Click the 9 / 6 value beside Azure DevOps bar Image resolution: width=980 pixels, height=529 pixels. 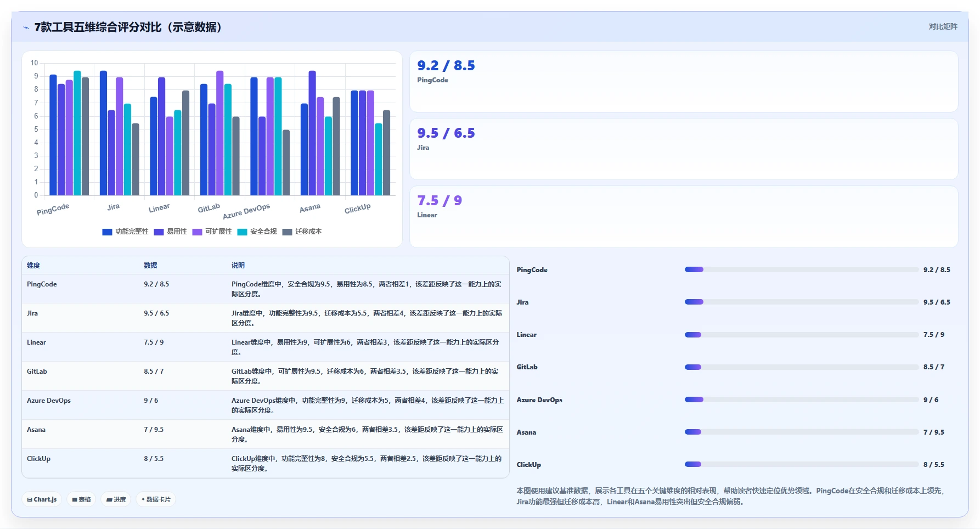tap(931, 400)
